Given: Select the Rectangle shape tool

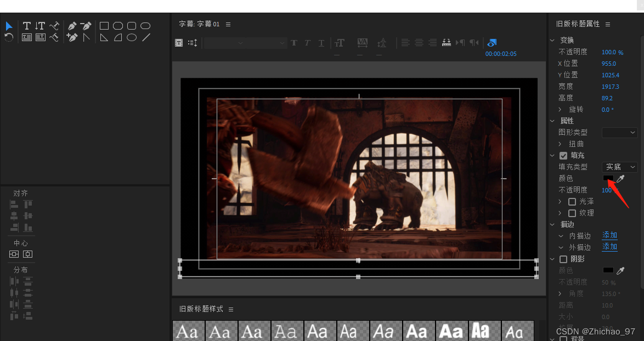Looking at the screenshot, I should pyautogui.click(x=104, y=26).
